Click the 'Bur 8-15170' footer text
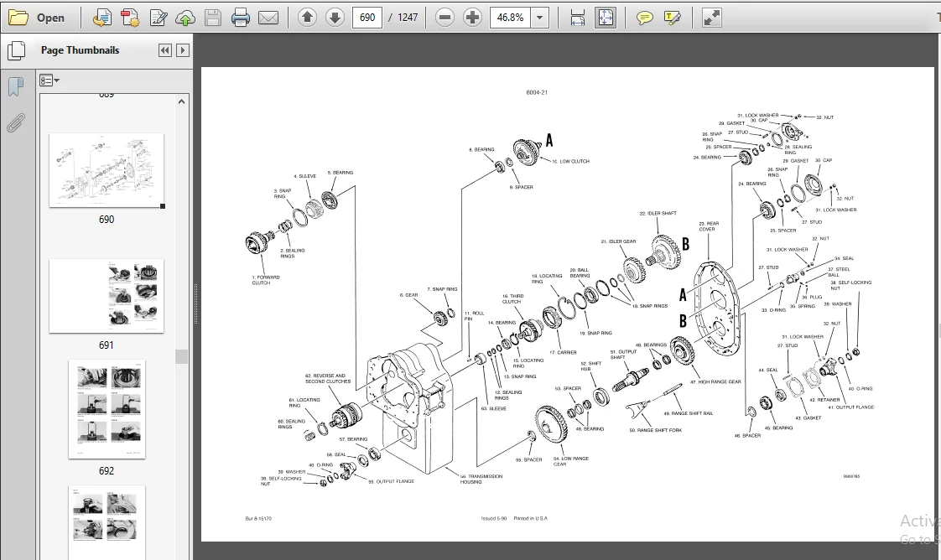 click(x=258, y=519)
